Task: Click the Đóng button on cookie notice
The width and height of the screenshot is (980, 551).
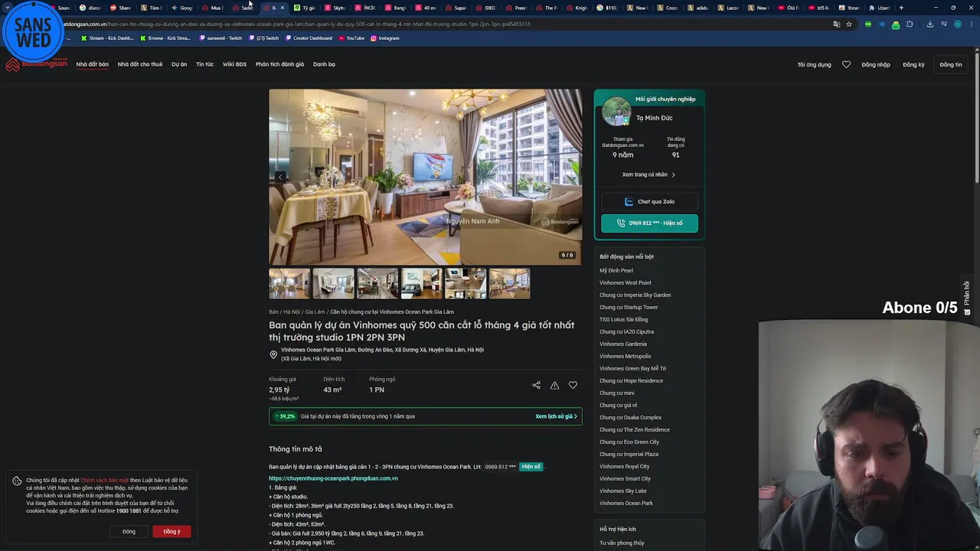Action: click(x=129, y=531)
